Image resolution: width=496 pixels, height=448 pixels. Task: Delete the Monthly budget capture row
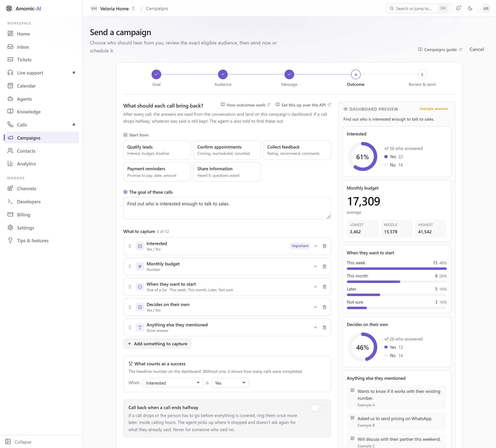[x=324, y=266]
